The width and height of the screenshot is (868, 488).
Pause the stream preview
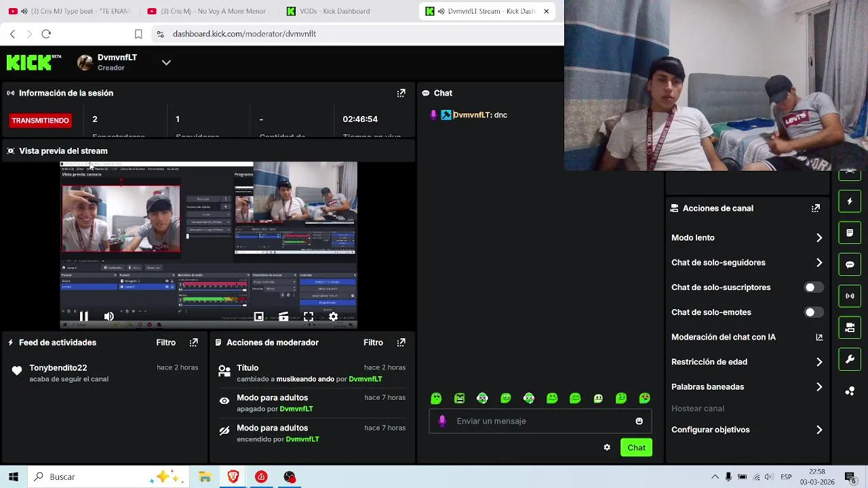(x=84, y=317)
